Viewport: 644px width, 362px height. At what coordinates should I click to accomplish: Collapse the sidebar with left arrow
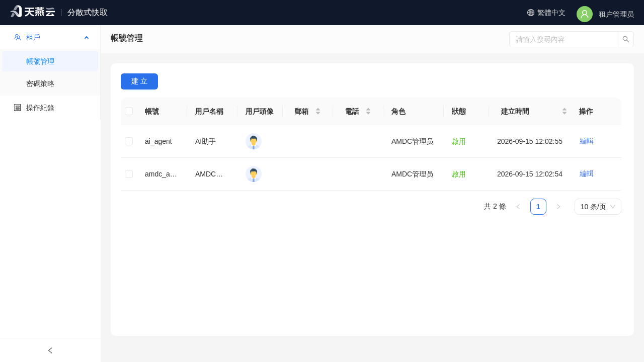click(x=50, y=350)
